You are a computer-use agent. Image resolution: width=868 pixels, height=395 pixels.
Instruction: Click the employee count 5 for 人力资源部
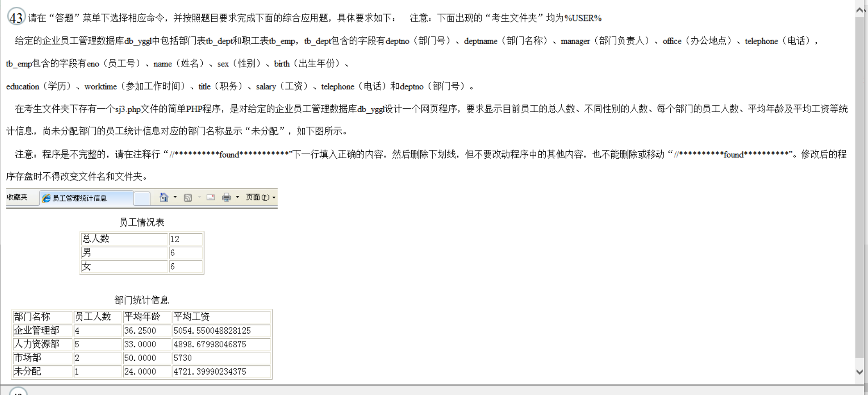(98, 344)
